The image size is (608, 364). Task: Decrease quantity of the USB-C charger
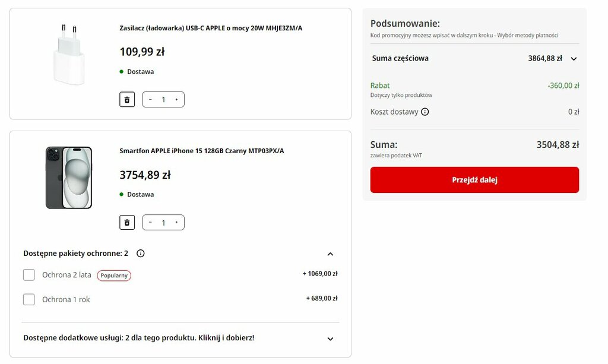150,100
